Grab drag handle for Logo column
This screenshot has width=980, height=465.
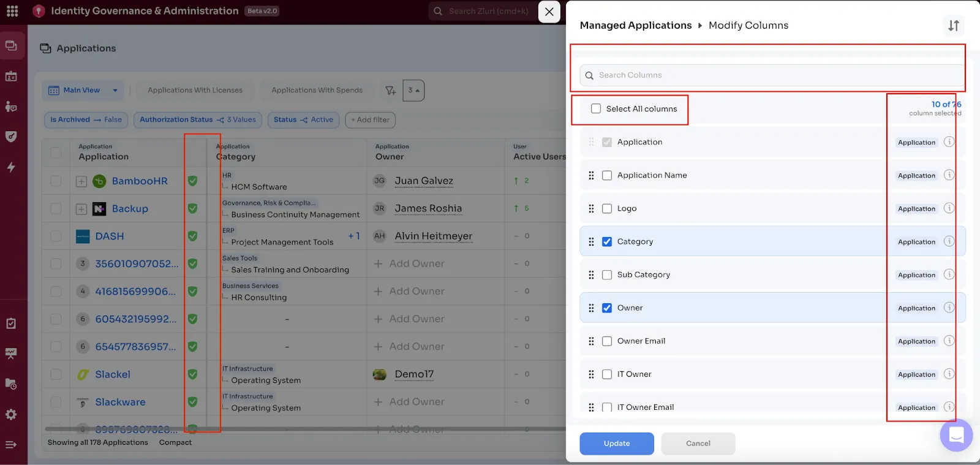click(x=591, y=208)
